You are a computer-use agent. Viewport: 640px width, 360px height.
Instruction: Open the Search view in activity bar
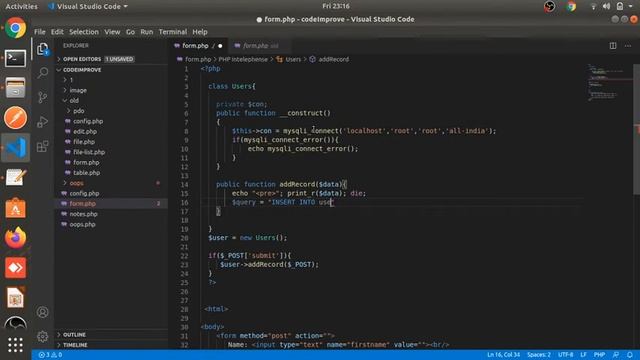[x=42, y=73]
